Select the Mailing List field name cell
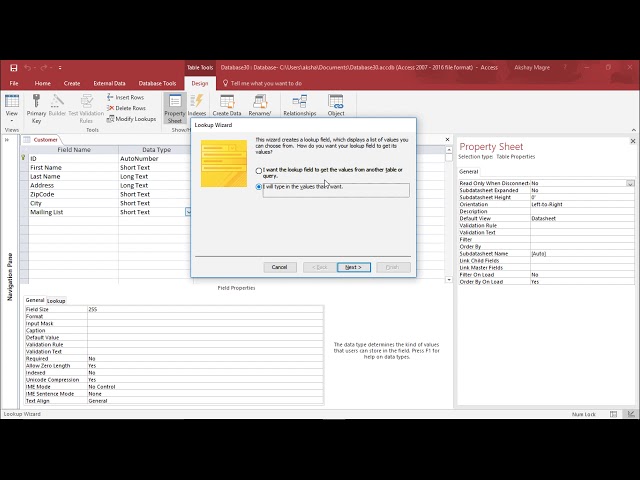Screen dimensions: 640x480 (73, 212)
